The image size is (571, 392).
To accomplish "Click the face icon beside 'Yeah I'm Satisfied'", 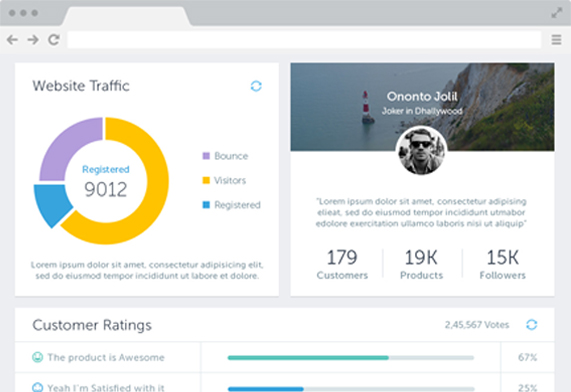I will (x=38, y=387).
